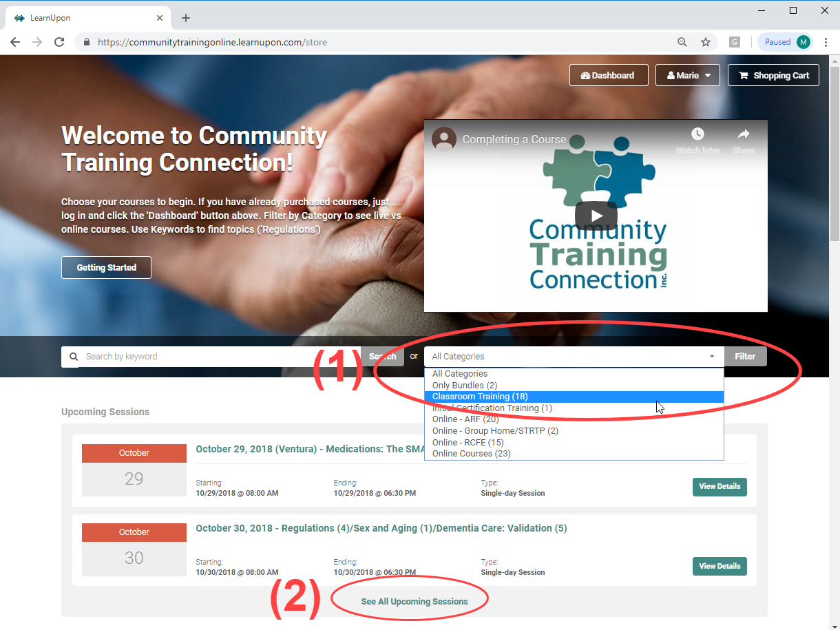
Task: Click the Share icon on the video
Action: pyautogui.click(x=743, y=134)
